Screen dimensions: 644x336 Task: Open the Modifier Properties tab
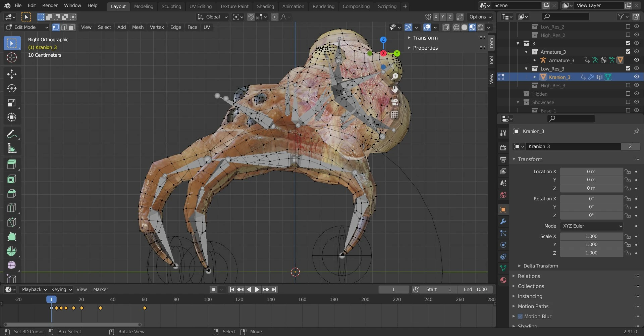tap(503, 221)
